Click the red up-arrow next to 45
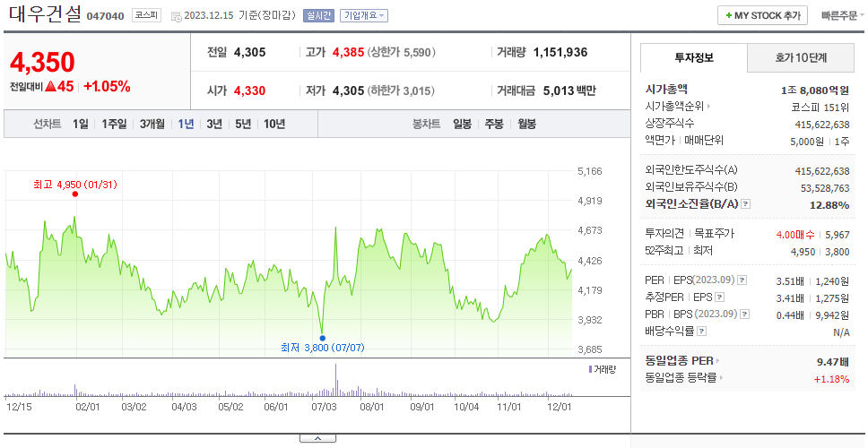The width and height of the screenshot is (868, 448). (x=51, y=86)
